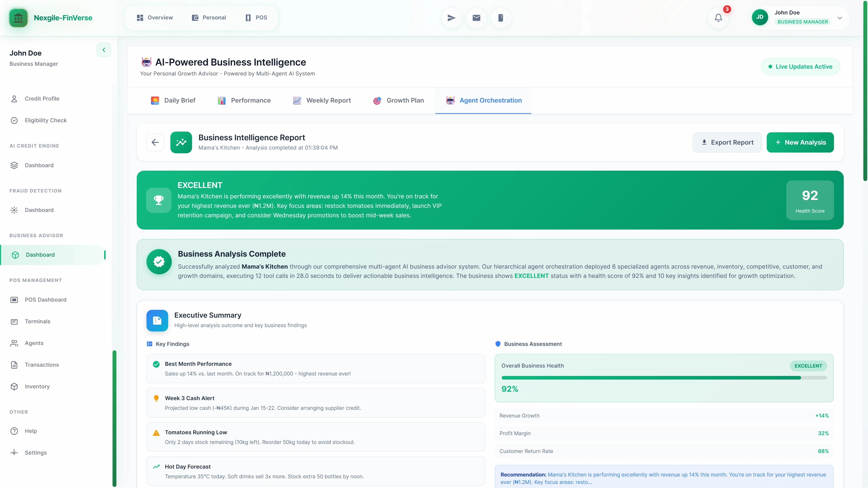Click the Overall Business Health progress bar
868x488 pixels.
(x=664, y=378)
